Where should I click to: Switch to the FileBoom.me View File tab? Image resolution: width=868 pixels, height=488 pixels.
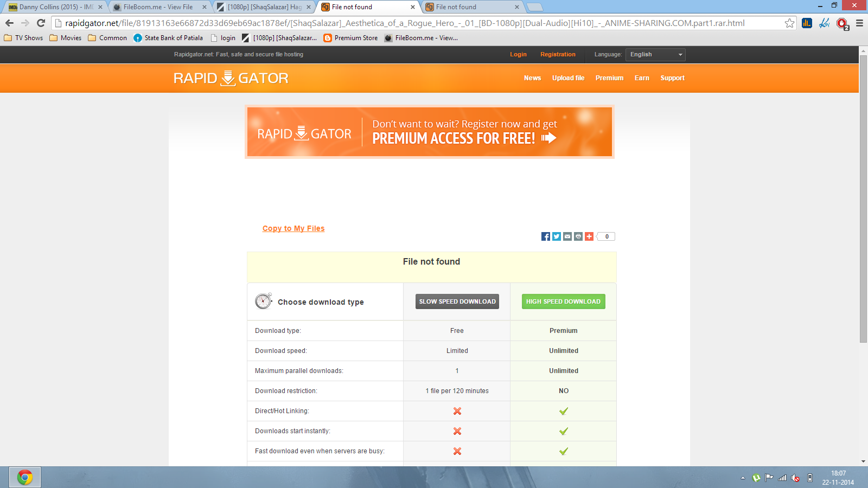158,7
